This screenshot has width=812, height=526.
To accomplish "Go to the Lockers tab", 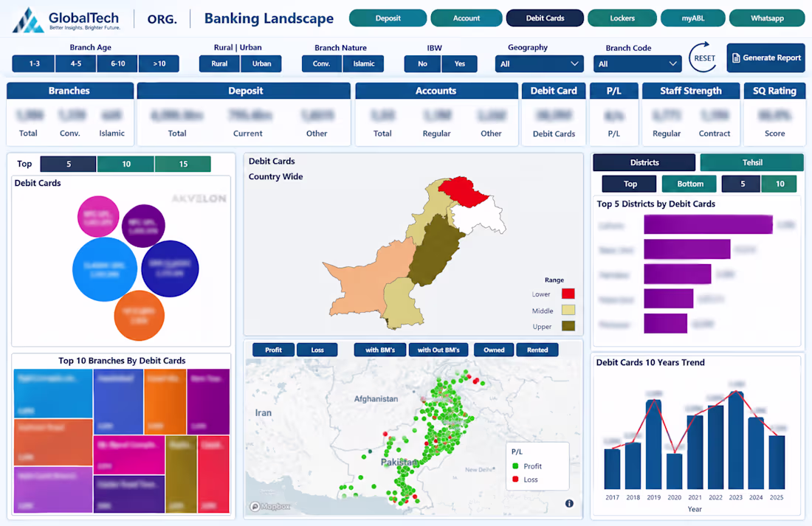I will click(622, 18).
